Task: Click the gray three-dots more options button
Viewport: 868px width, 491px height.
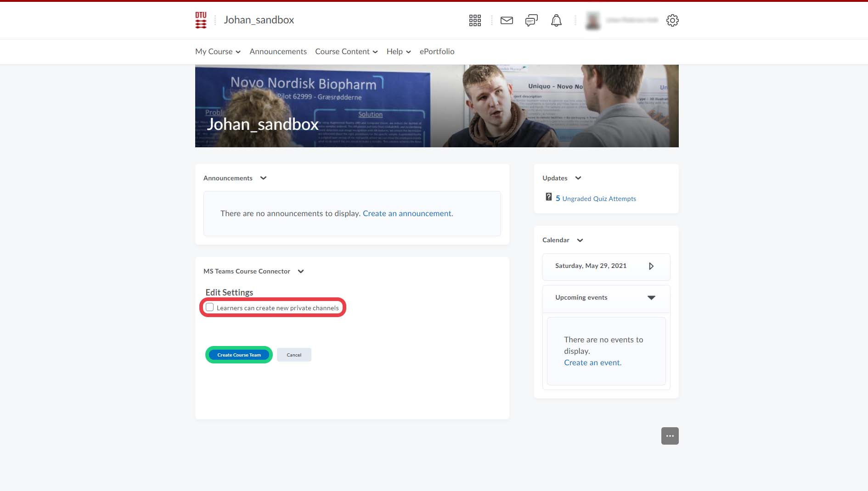Action: tap(670, 436)
